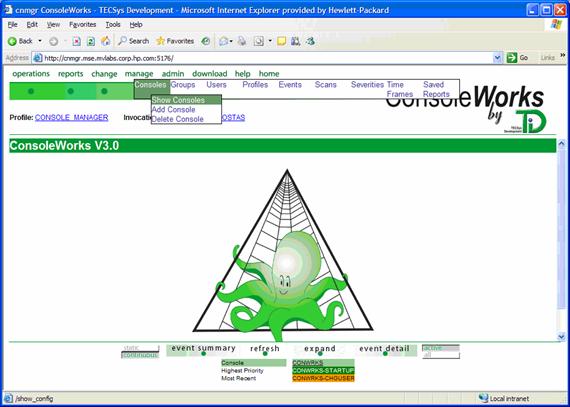Open the Edit menu
Viewport: 570px width, 407px height.
click(32, 25)
